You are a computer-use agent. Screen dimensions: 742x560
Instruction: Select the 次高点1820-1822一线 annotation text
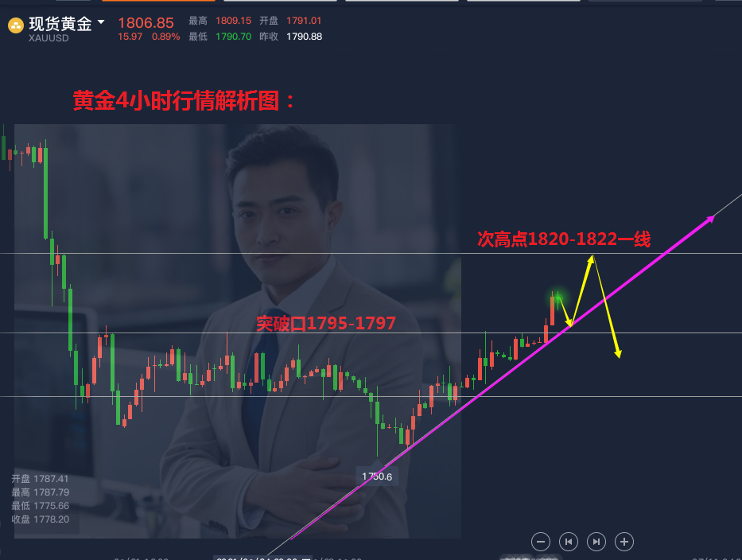coord(564,239)
